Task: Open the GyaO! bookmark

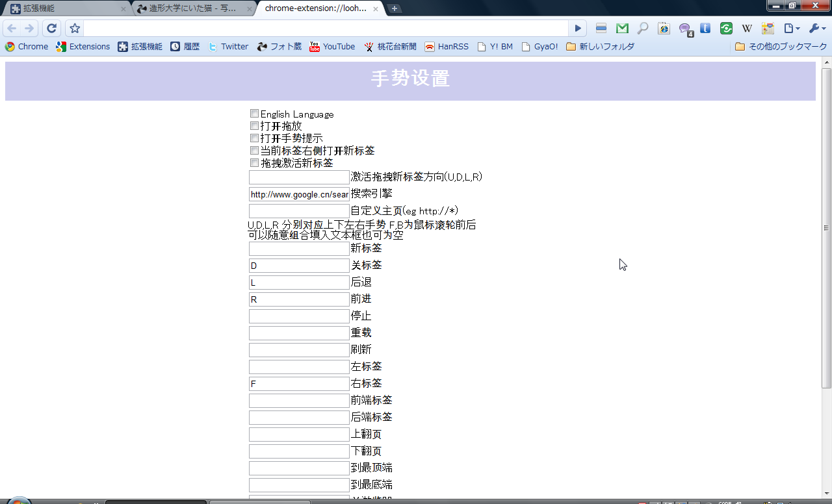Action: coord(539,47)
